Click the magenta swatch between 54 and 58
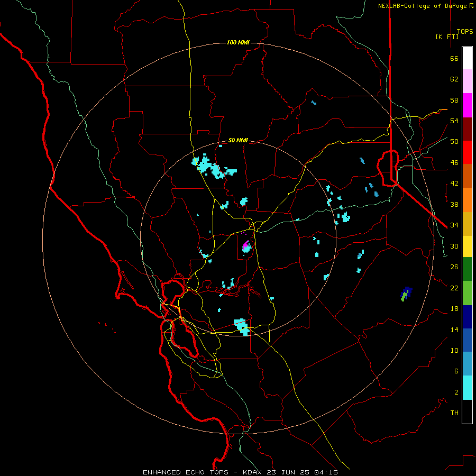This screenshot has height=476, width=476. 467,105
